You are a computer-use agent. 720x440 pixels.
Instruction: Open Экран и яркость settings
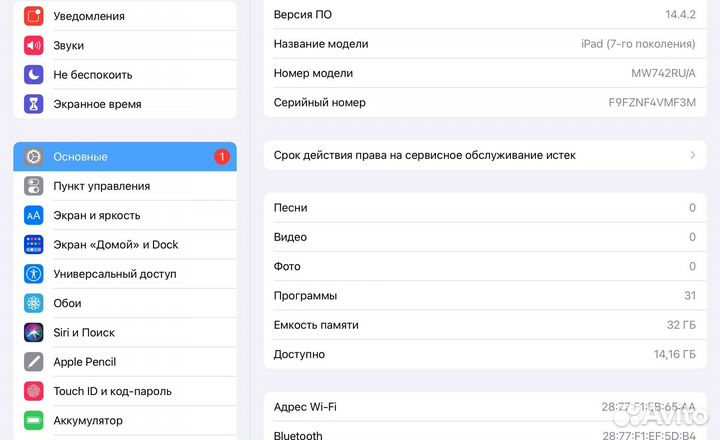click(x=125, y=215)
